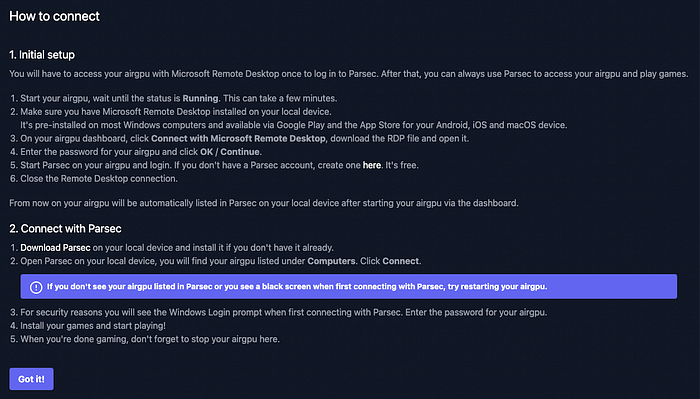Screen dimensions: 700x399
Task: Click the bold 'Connect' word after Computers
Action: tap(400, 261)
